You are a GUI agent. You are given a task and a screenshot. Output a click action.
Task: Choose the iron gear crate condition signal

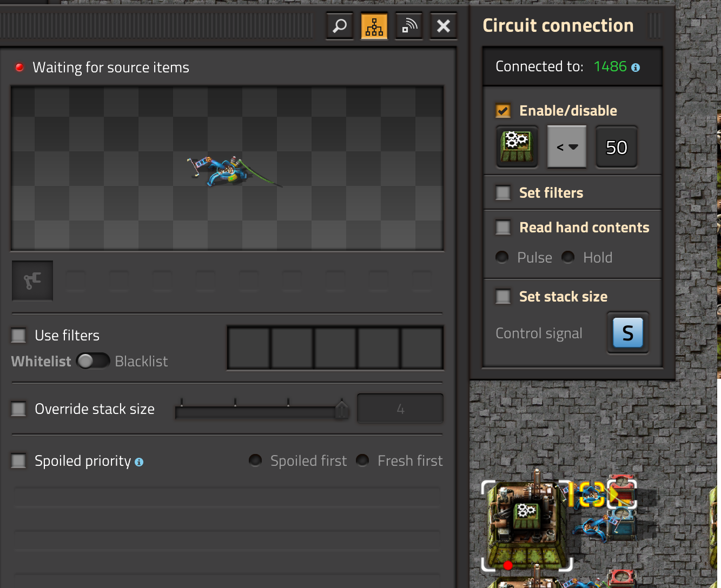pos(517,146)
